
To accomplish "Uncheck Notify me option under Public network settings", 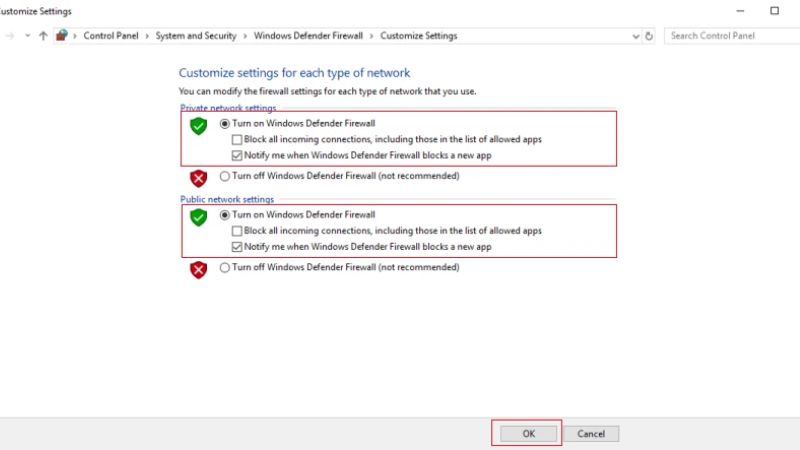I will click(236, 247).
